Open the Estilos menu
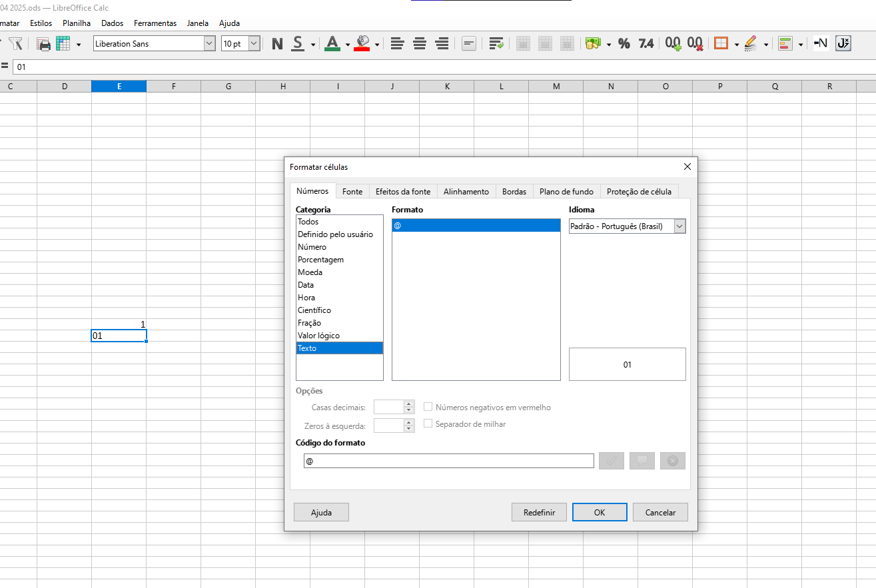This screenshot has width=876, height=588. tap(41, 23)
